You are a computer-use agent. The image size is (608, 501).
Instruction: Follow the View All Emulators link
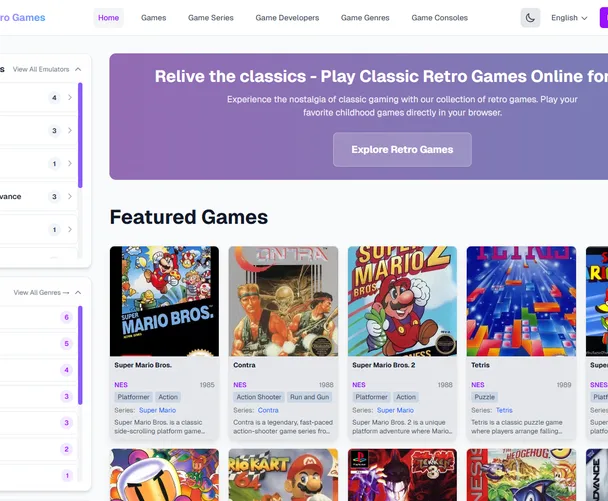pyautogui.click(x=41, y=69)
